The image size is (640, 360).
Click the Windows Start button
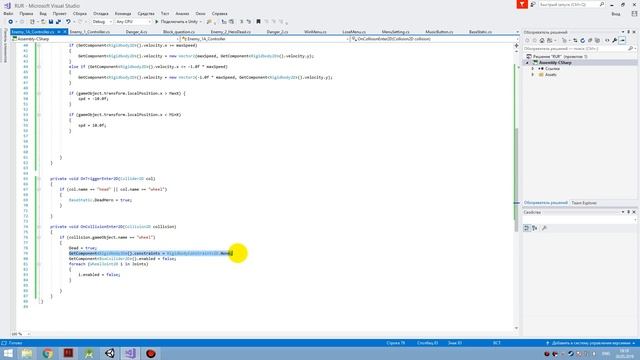(8, 353)
